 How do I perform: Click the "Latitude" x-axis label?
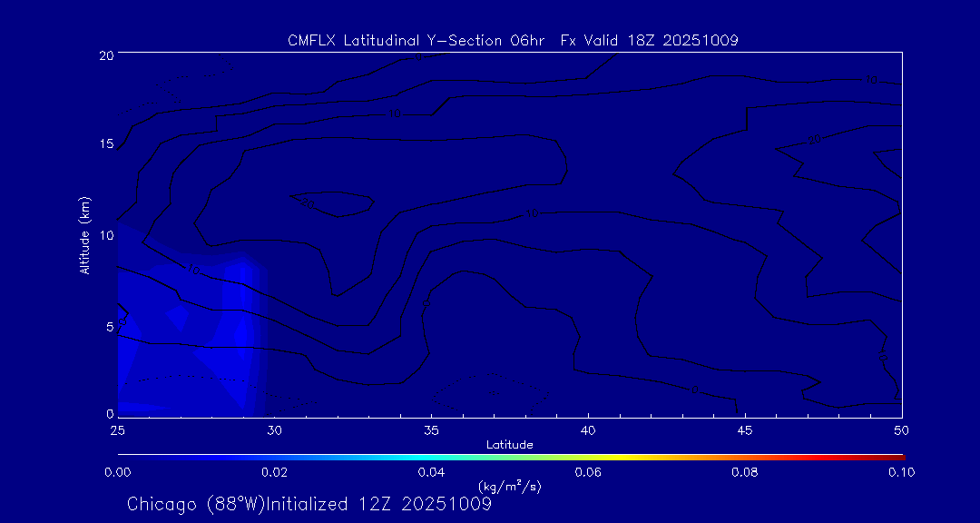point(509,446)
